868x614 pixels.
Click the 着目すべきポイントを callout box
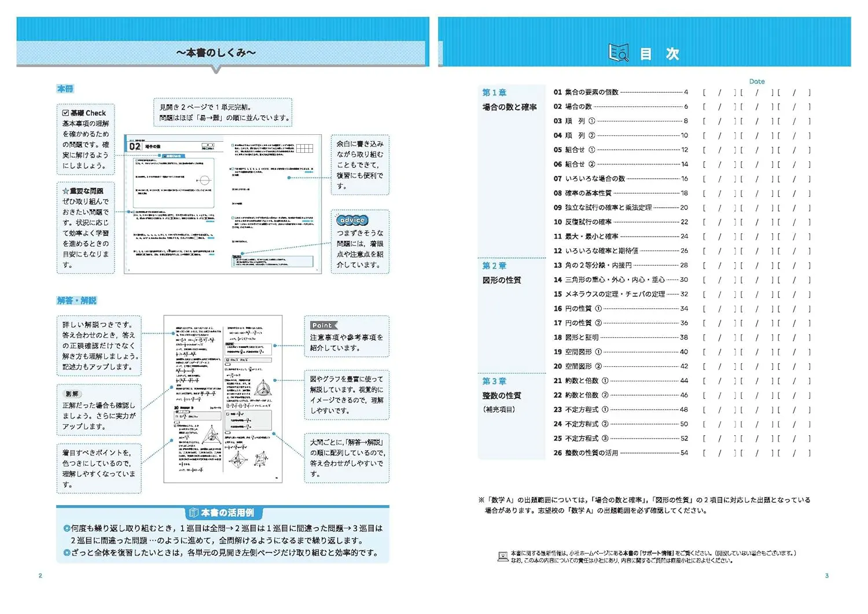click(99, 469)
